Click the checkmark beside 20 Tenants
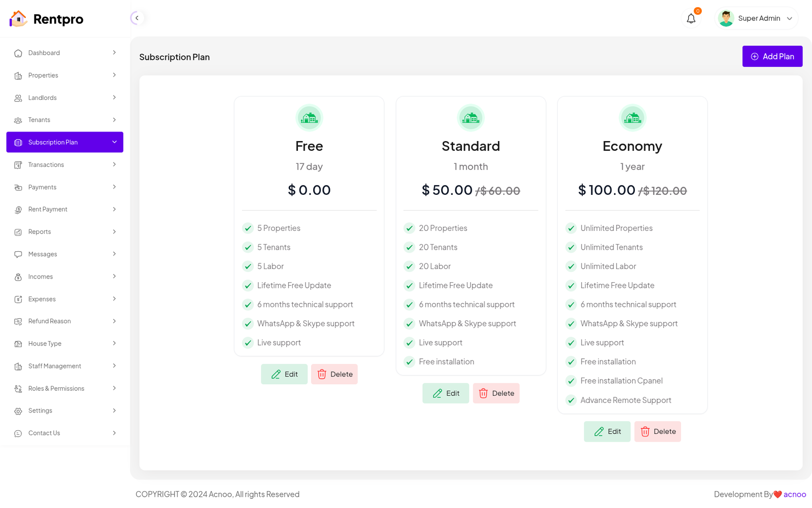 click(410, 248)
